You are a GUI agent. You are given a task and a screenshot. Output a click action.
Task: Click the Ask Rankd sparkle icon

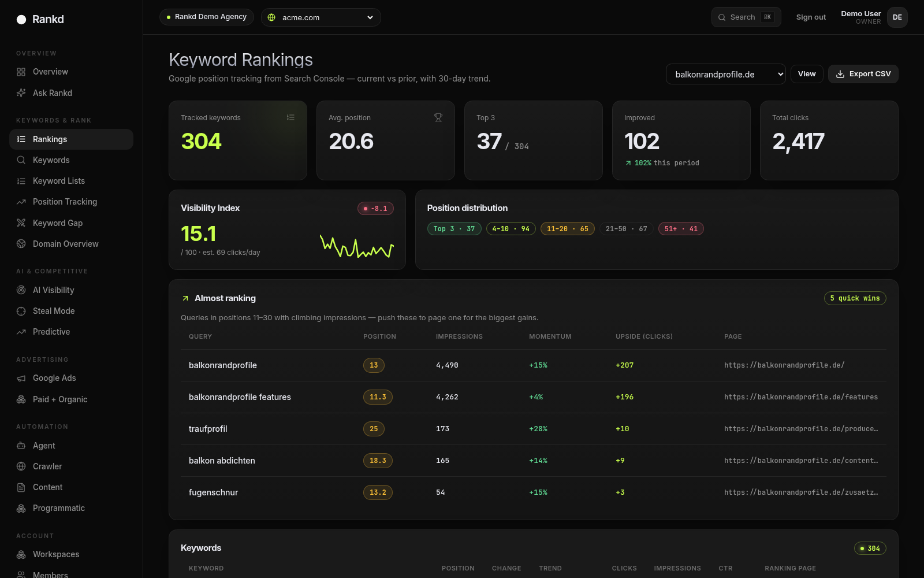click(21, 93)
